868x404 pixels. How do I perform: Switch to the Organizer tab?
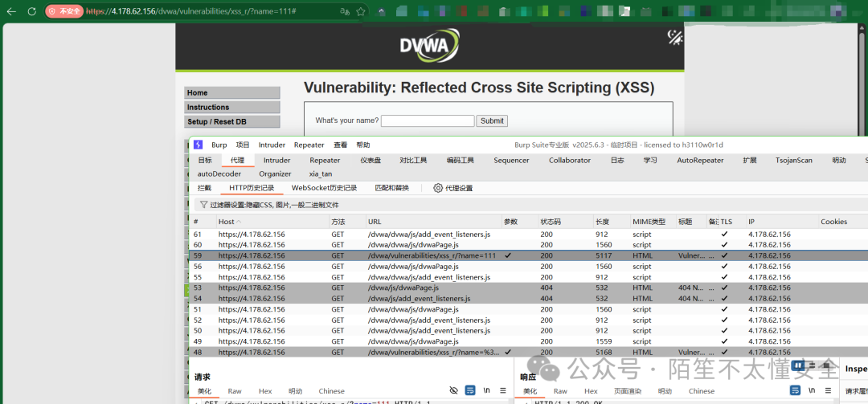click(x=275, y=173)
